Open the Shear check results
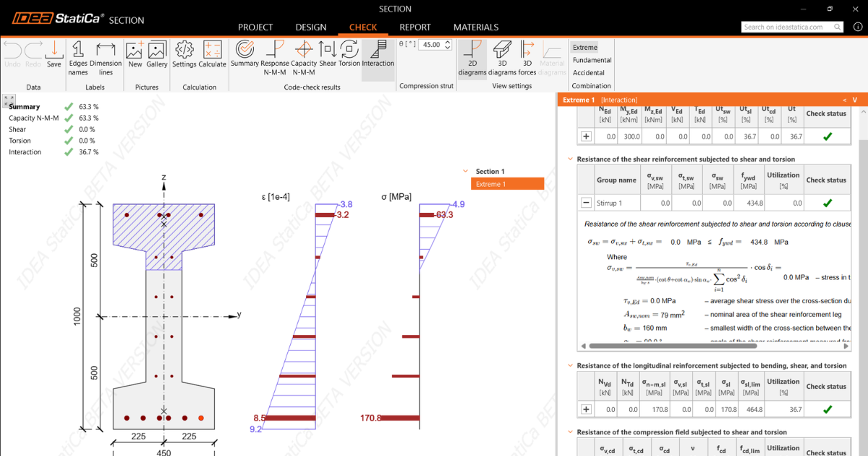The height and width of the screenshot is (456, 868). 328,54
